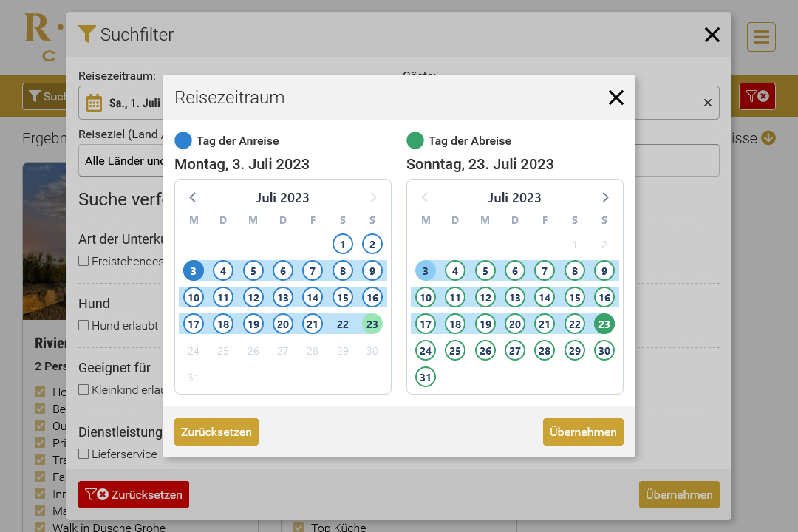Image resolution: width=798 pixels, height=532 pixels.
Task: Select July 12 as arrival day
Action: pos(253,298)
